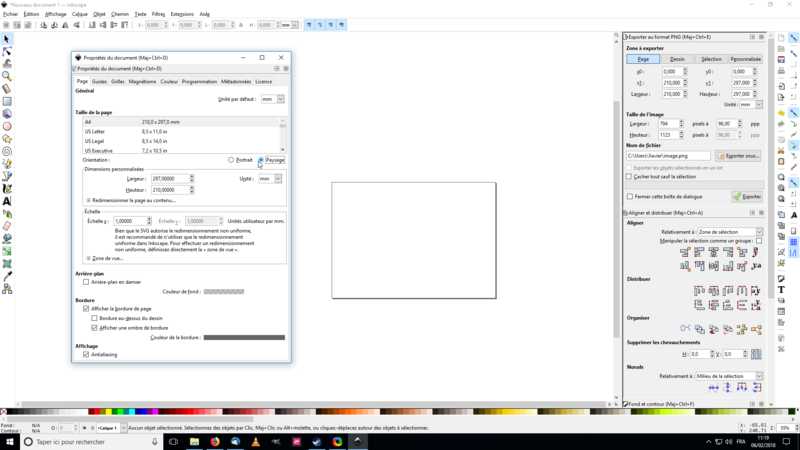This screenshot has height=450, width=800.
Task: Open the layer selector dropdown in status bar
Action: (x=112, y=428)
